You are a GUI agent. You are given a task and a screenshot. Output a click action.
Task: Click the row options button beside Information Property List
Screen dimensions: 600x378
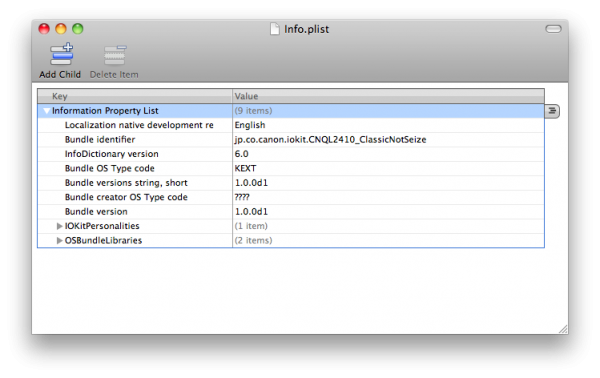click(552, 111)
